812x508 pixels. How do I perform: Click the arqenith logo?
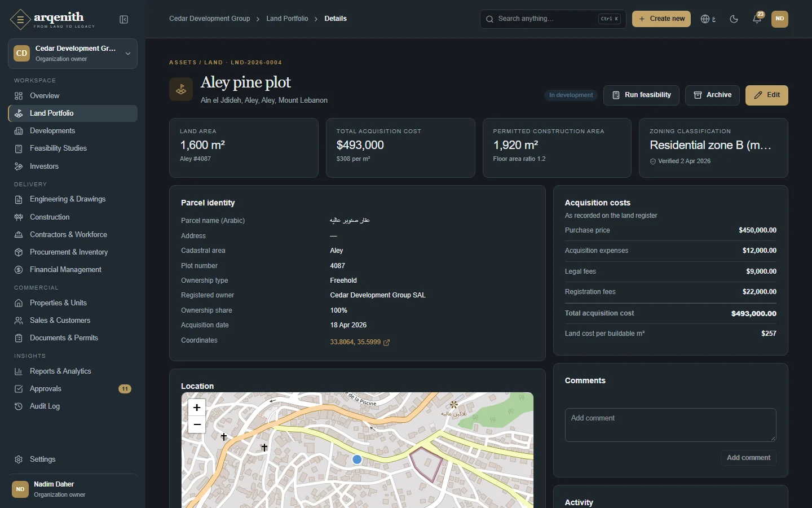(x=52, y=20)
